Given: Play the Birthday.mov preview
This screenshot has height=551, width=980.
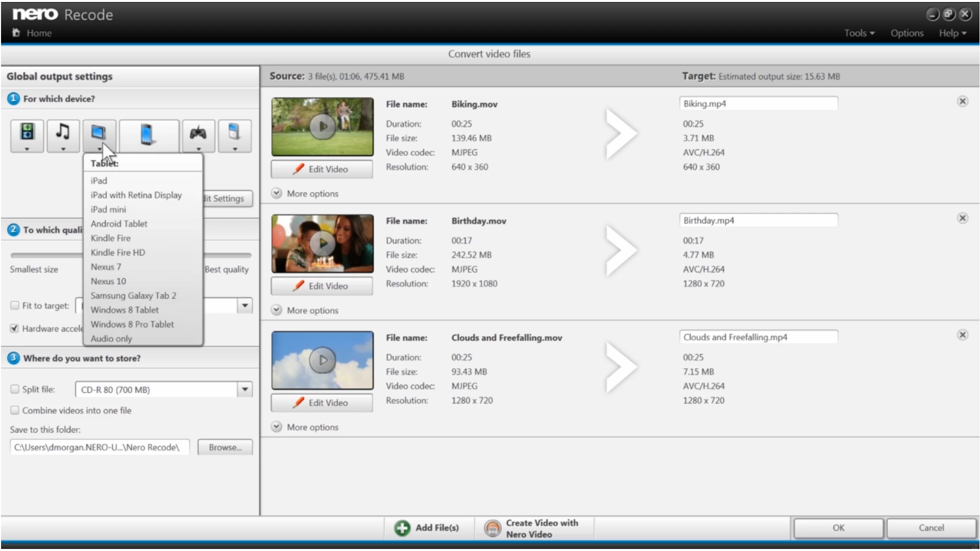Looking at the screenshot, I should (323, 243).
